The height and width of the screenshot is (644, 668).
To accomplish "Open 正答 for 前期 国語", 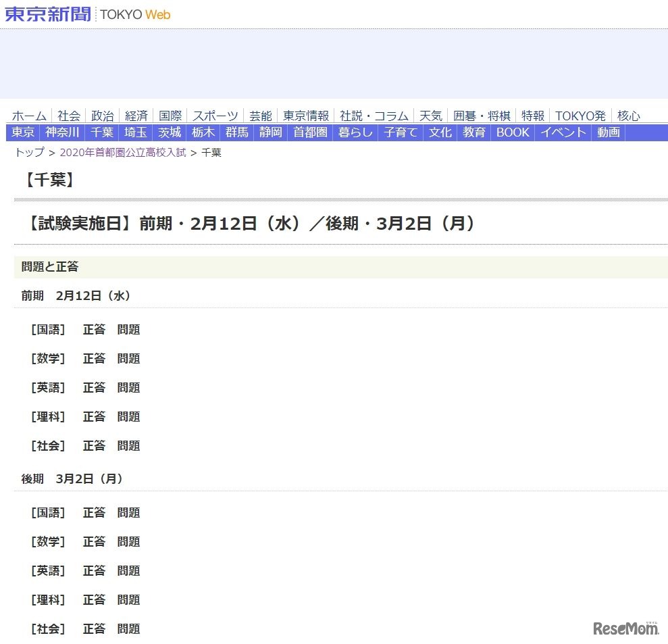I will click(94, 330).
